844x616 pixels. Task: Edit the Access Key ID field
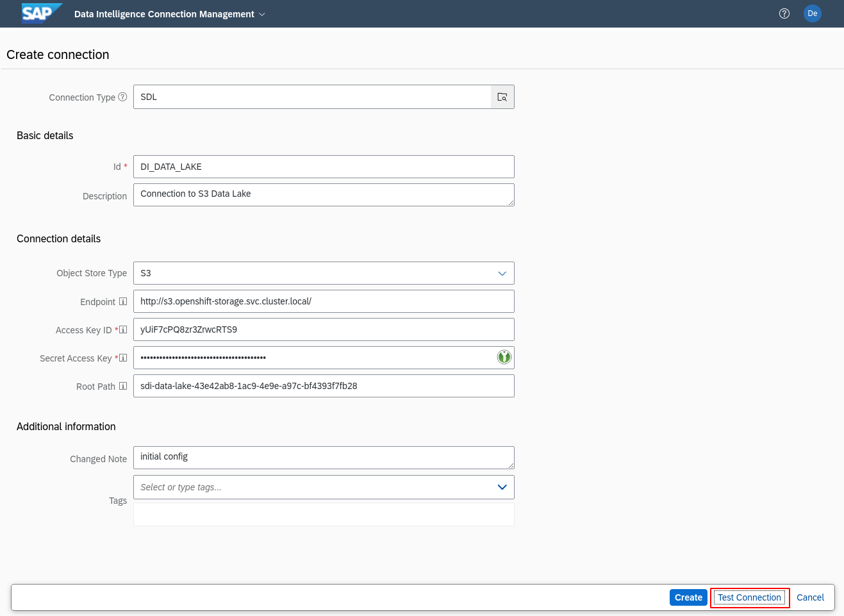pyautogui.click(x=324, y=329)
